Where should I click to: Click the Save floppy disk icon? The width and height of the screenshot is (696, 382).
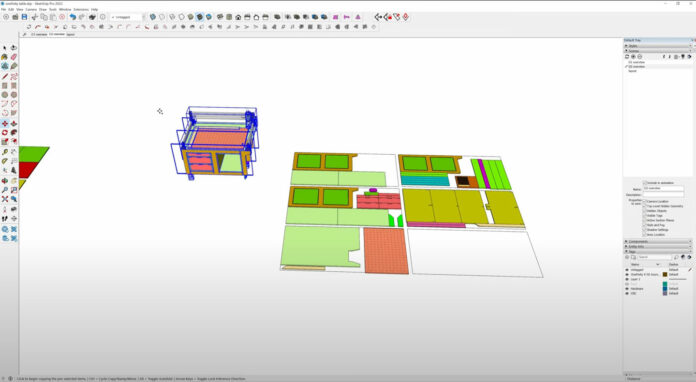coord(24,17)
